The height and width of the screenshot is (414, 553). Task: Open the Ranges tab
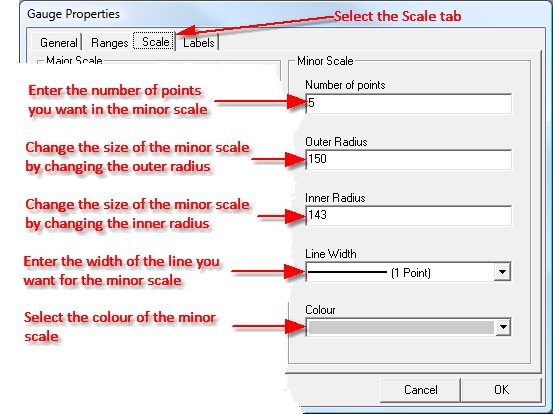click(109, 43)
